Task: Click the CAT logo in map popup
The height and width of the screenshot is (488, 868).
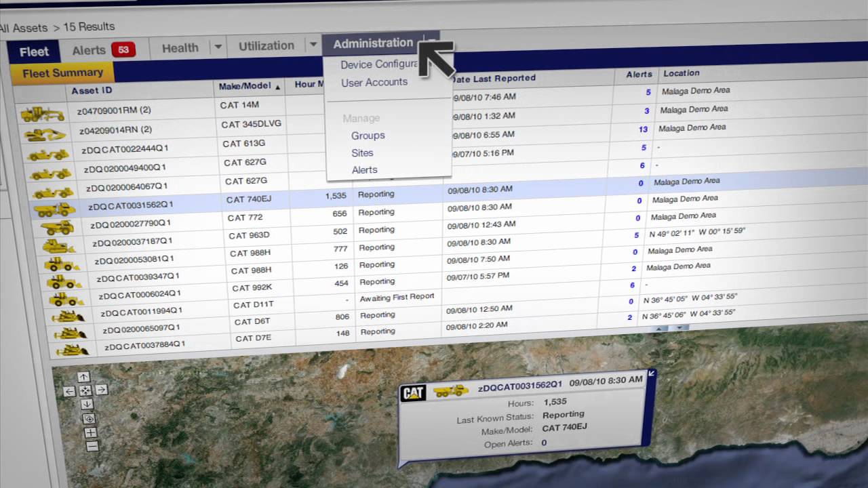Action: coord(414,393)
